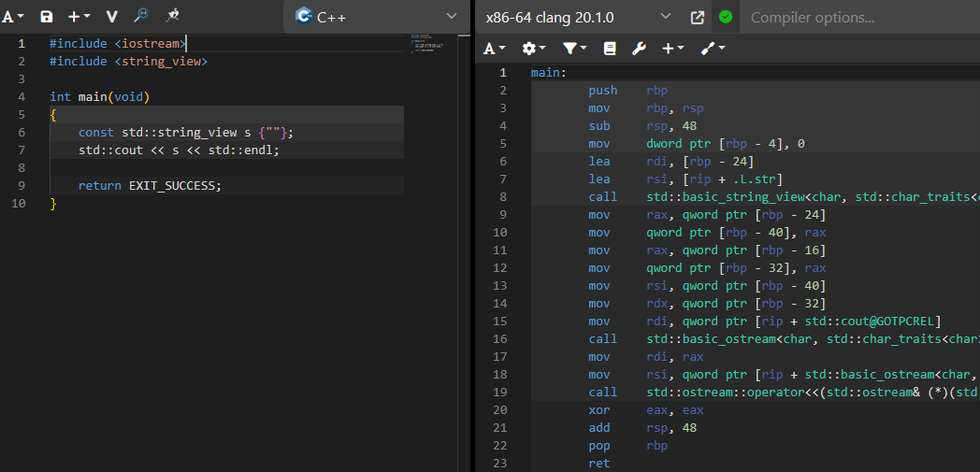Open the x86-64 clang 20.1.0 compiler picker

pyautogui.click(x=579, y=18)
